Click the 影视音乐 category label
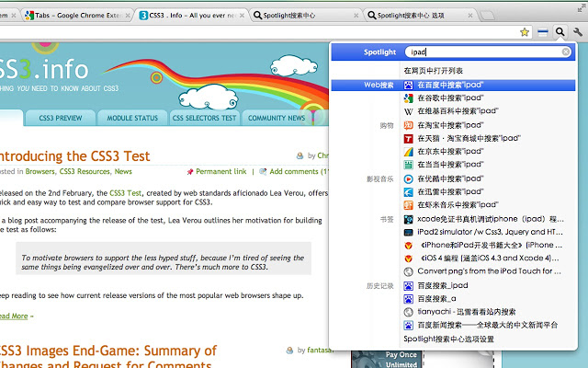 (x=379, y=179)
